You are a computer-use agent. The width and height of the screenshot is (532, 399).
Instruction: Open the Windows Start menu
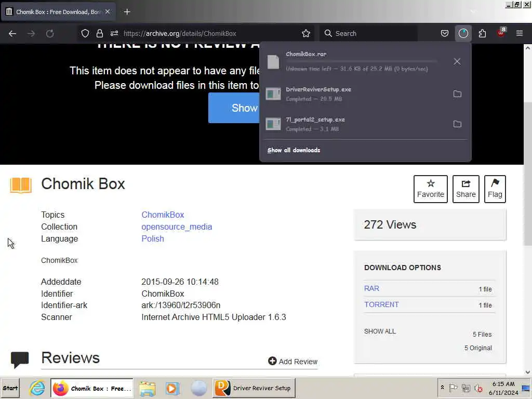[x=10, y=388]
